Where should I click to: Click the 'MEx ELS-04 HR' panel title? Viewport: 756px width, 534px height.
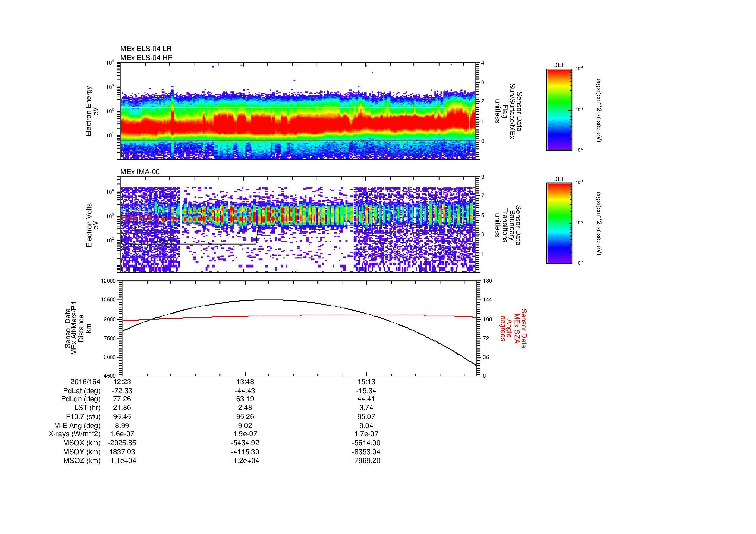click(x=146, y=58)
